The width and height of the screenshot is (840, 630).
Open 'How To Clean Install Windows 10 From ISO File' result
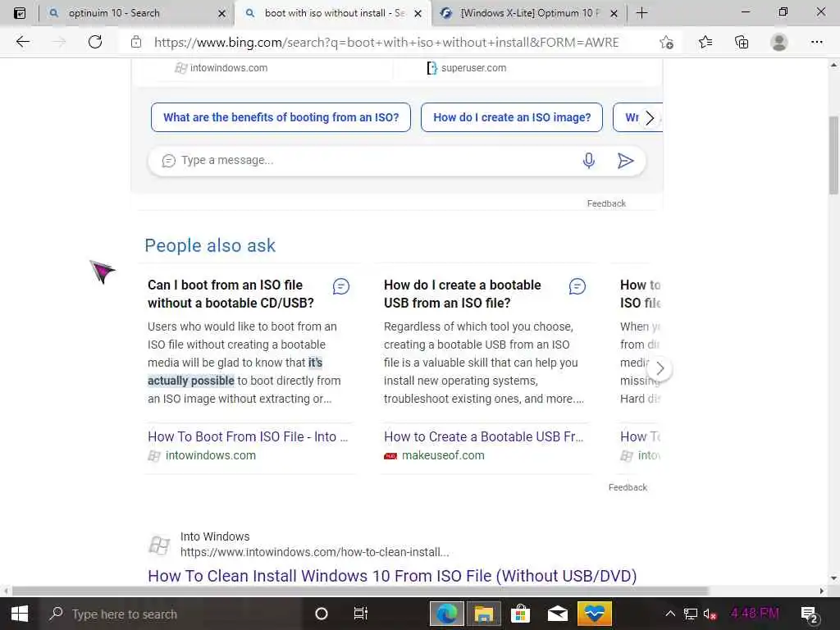coord(392,576)
